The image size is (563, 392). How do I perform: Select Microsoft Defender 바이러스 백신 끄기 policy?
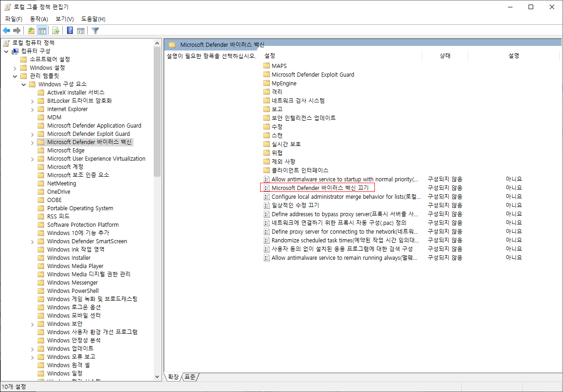(x=320, y=188)
